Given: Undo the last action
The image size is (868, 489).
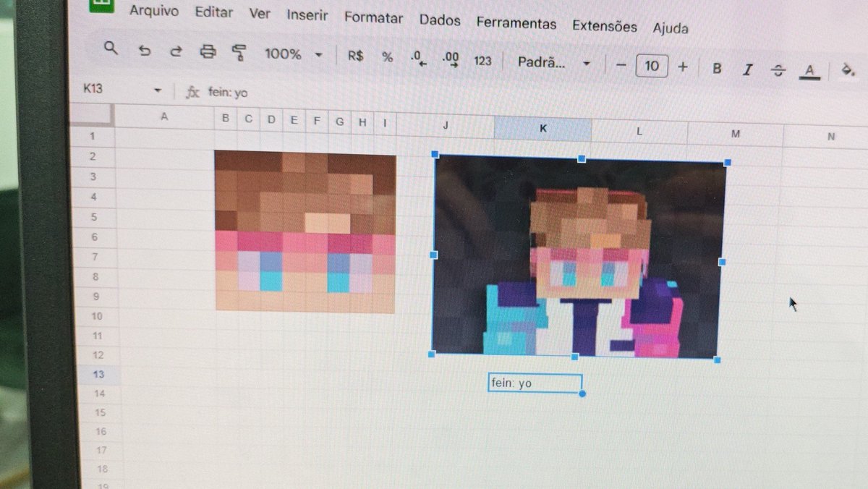Looking at the screenshot, I should click(145, 51).
